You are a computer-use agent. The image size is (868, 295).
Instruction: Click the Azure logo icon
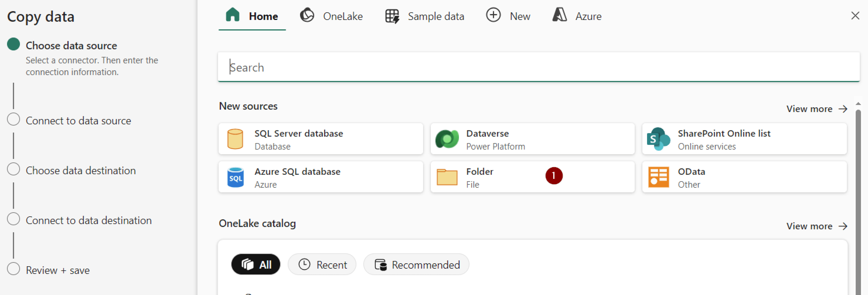[x=560, y=15]
